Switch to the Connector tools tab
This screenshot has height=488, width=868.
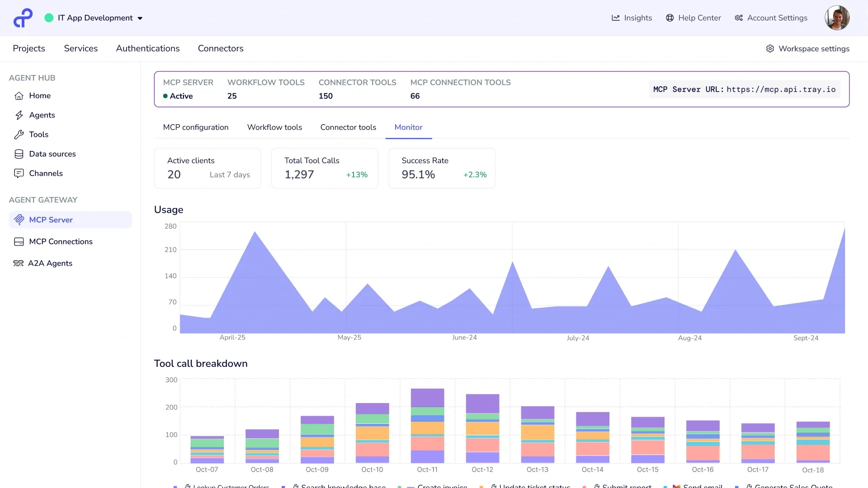tap(348, 127)
